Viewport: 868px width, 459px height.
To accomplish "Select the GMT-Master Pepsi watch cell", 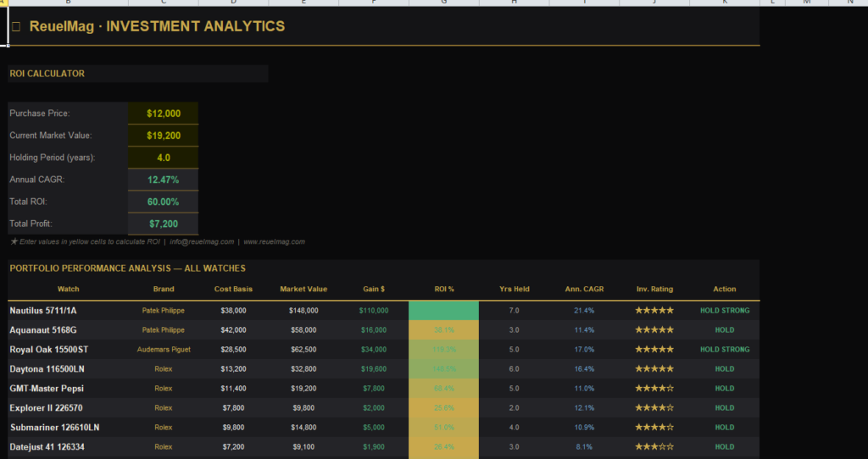I will click(x=68, y=388).
